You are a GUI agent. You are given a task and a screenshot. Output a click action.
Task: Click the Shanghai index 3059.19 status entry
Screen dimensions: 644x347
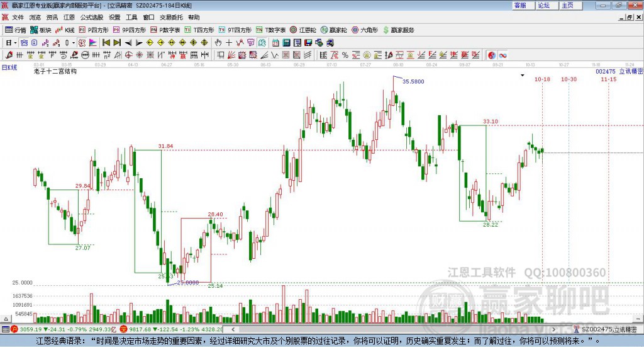point(64,329)
